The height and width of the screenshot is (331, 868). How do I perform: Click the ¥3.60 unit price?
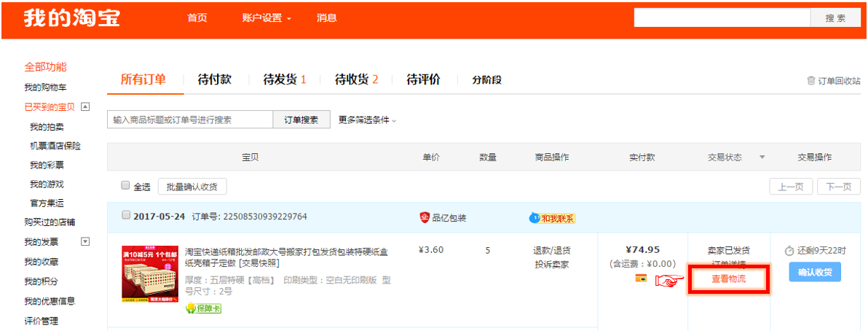point(431,249)
